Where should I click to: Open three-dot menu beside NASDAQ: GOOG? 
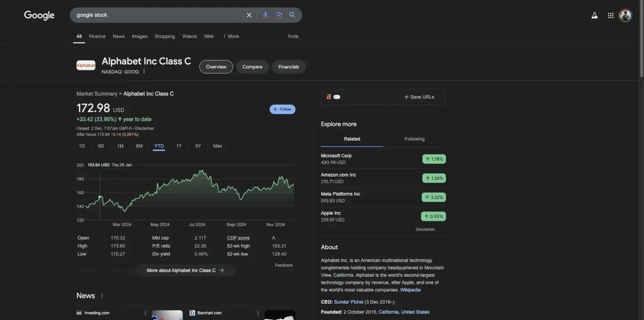(144, 71)
